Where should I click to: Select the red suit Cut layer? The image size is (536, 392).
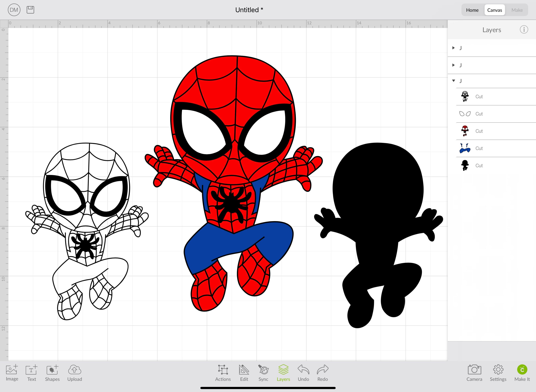click(496, 131)
